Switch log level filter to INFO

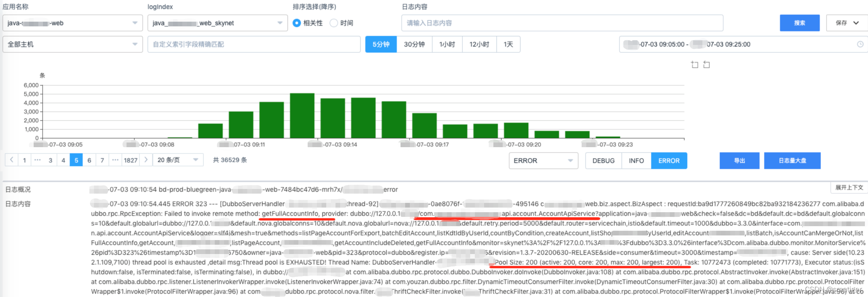coord(636,161)
